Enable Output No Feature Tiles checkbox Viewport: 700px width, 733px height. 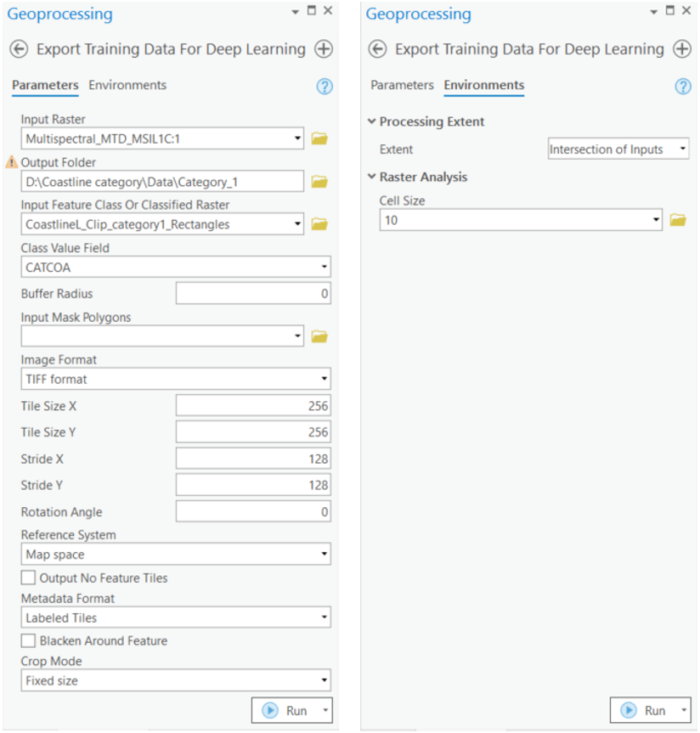coord(29,578)
